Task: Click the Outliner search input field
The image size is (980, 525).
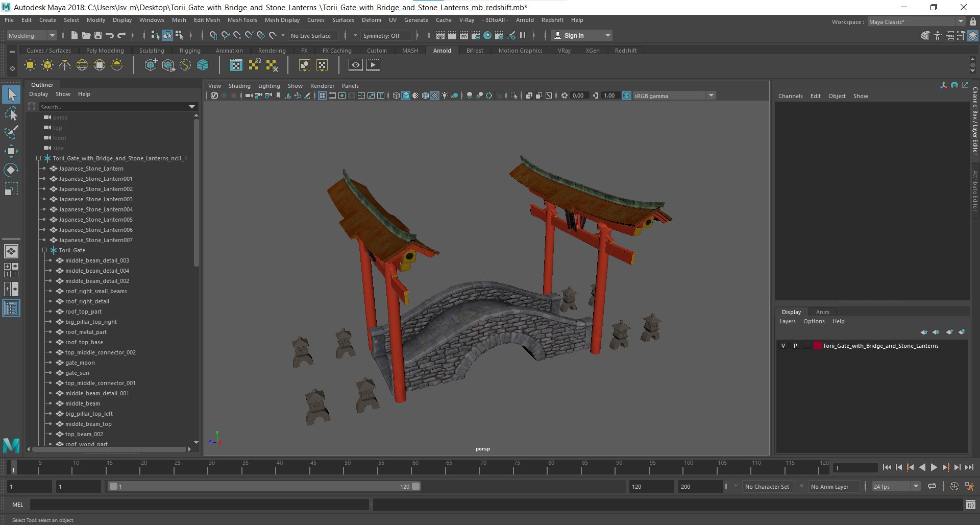Action: pyautogui.click(x=112, y=107)
